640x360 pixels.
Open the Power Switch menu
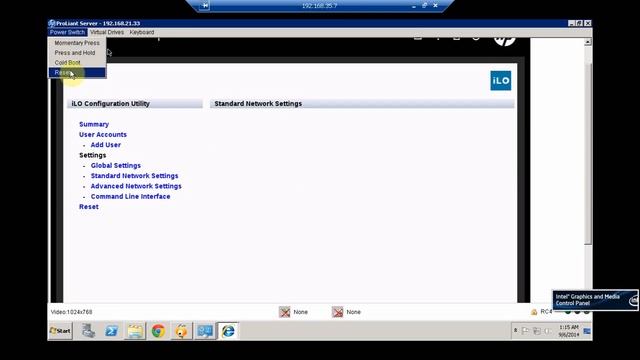tap(67, 32)
